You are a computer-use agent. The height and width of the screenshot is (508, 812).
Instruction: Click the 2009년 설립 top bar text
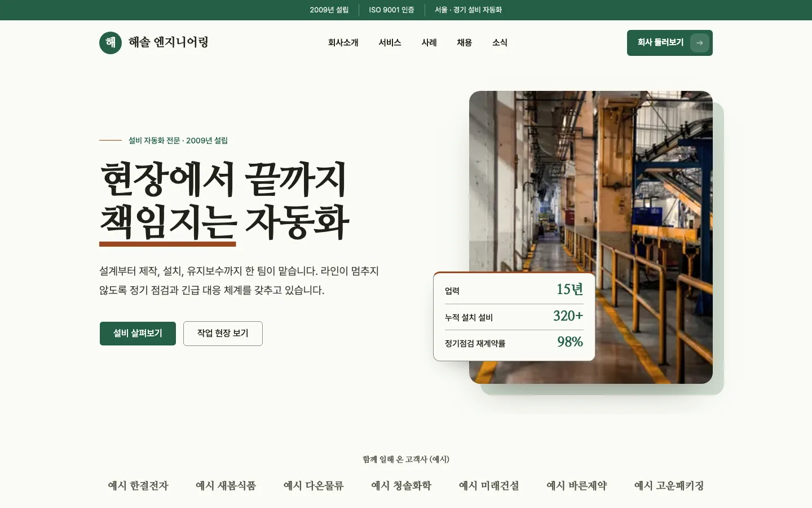tap(329, 10)
